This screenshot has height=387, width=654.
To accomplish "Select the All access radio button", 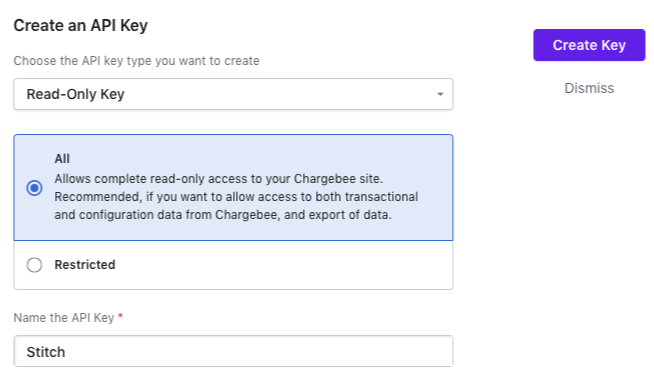I will tap(34, 188).
